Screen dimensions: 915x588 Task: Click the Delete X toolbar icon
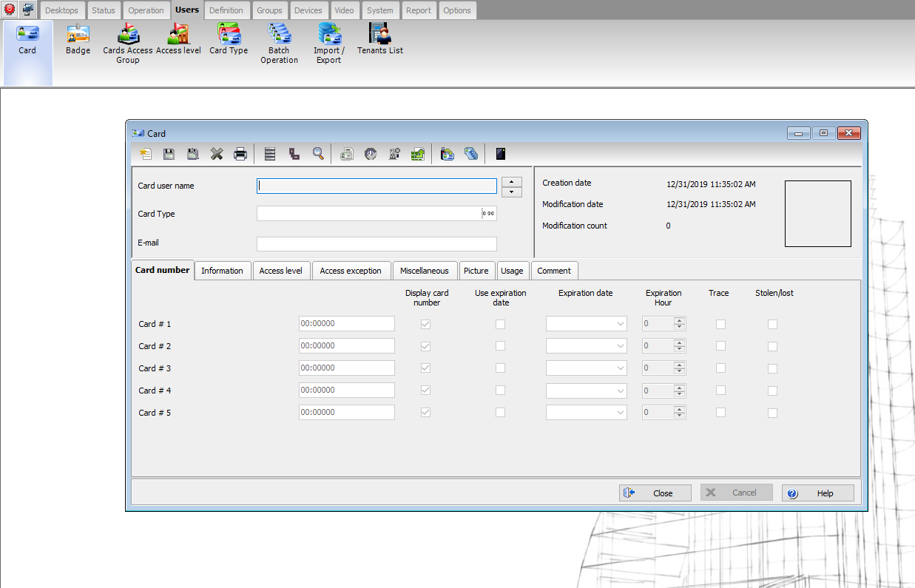217,154
